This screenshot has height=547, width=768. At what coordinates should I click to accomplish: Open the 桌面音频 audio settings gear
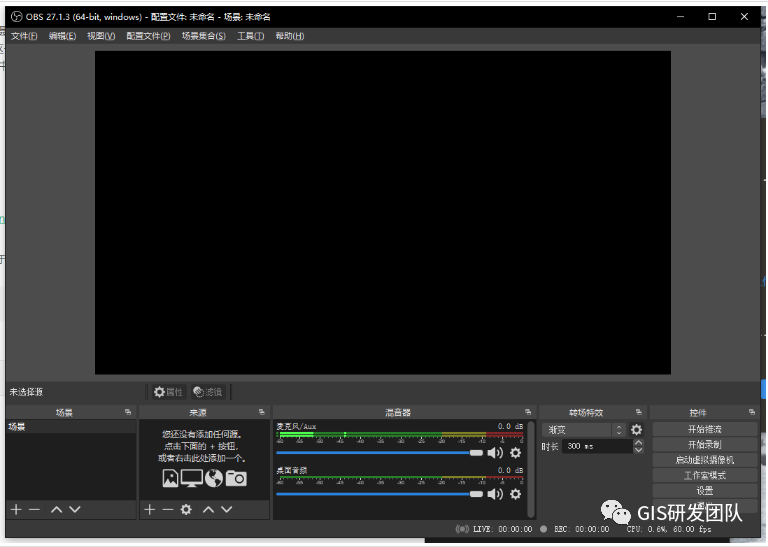516,494
